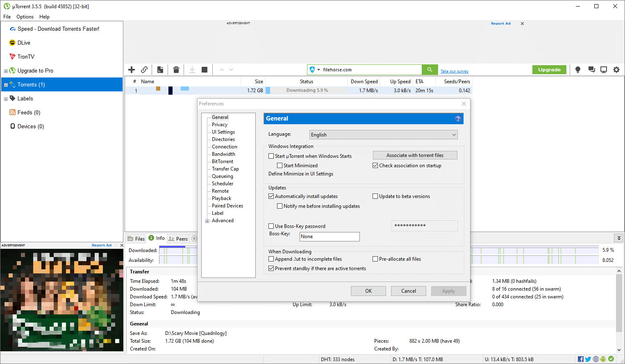Open the Language dropdown
The width and height of the screenshot is (625, 364).
pos(383,135)
